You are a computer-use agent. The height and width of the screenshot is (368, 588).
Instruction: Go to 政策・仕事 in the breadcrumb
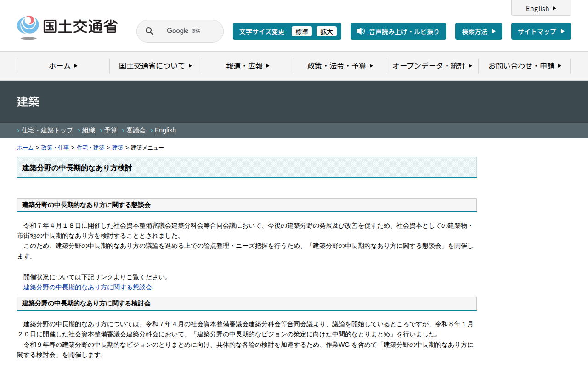tap(55, 148)
